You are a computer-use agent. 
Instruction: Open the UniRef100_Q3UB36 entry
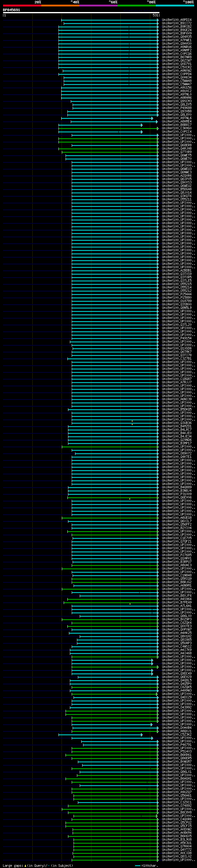176,423
